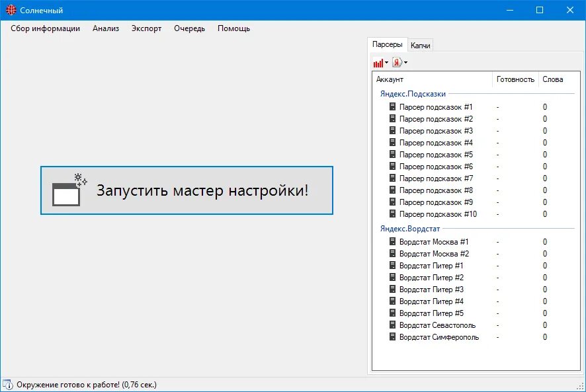The width and height of the screenshot is (586, 392).
Task: Click icon of Вордстат Питер #5
Action: (392, 313)
